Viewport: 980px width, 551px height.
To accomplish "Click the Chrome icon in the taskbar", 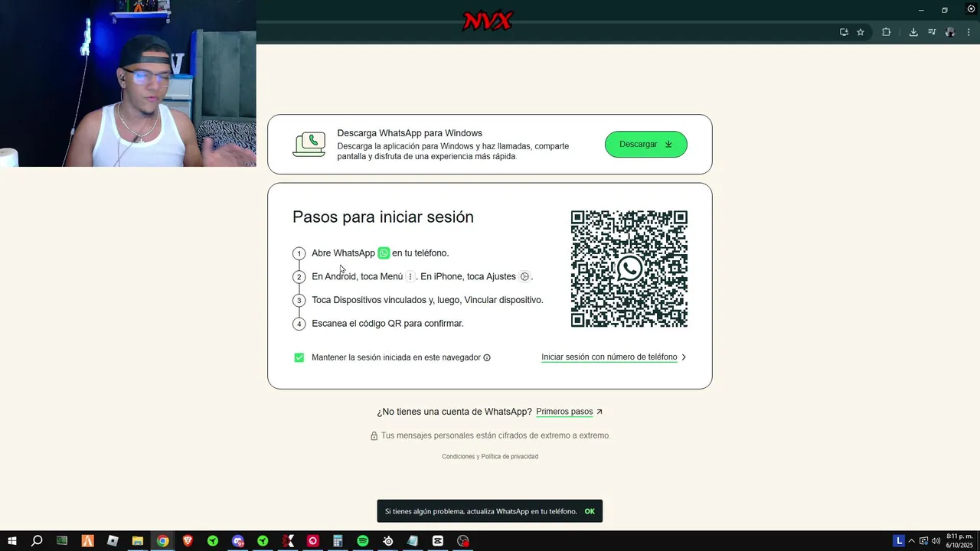I will click(163, 541).
